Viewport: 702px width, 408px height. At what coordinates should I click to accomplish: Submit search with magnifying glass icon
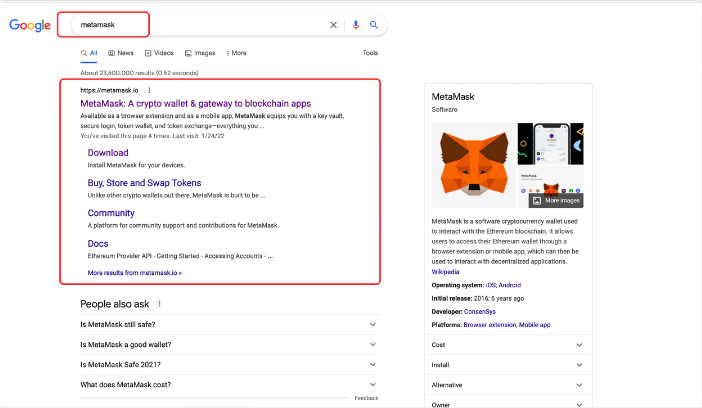pyautogui.click(x=374, y=25)
